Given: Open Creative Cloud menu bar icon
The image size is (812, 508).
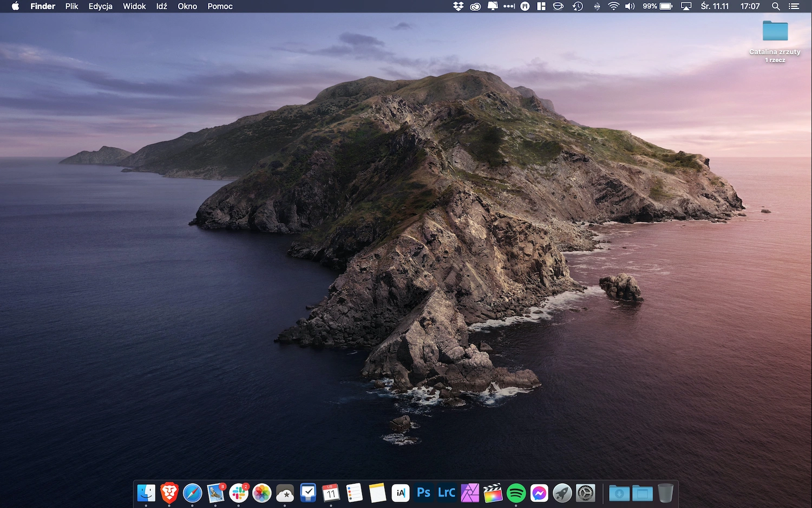Looking at the screenshot, I should [475, 6].
